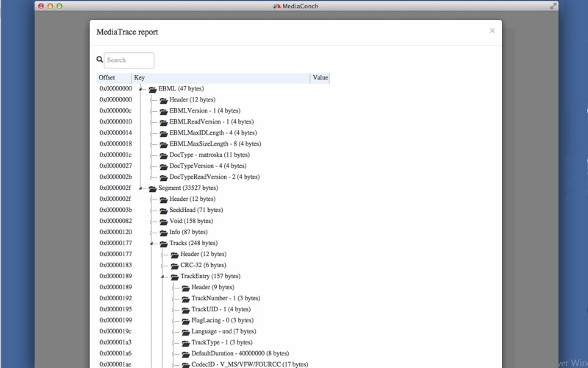Click the offset value 0x00000183
This screenshot has height=368, width=588.
pos(115,265)
